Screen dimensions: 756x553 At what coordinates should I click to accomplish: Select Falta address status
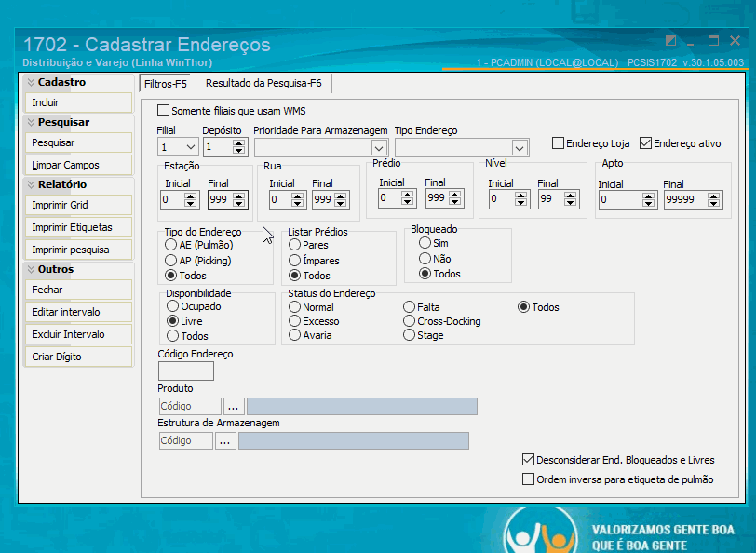410,307
